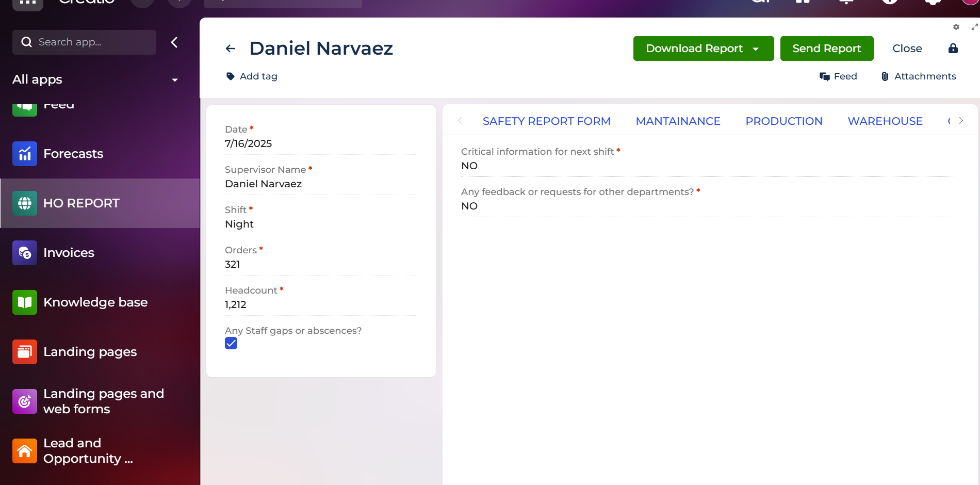Open HO REPORT globe icon
This screenshot has height=485, width=980.
[25, 203]
